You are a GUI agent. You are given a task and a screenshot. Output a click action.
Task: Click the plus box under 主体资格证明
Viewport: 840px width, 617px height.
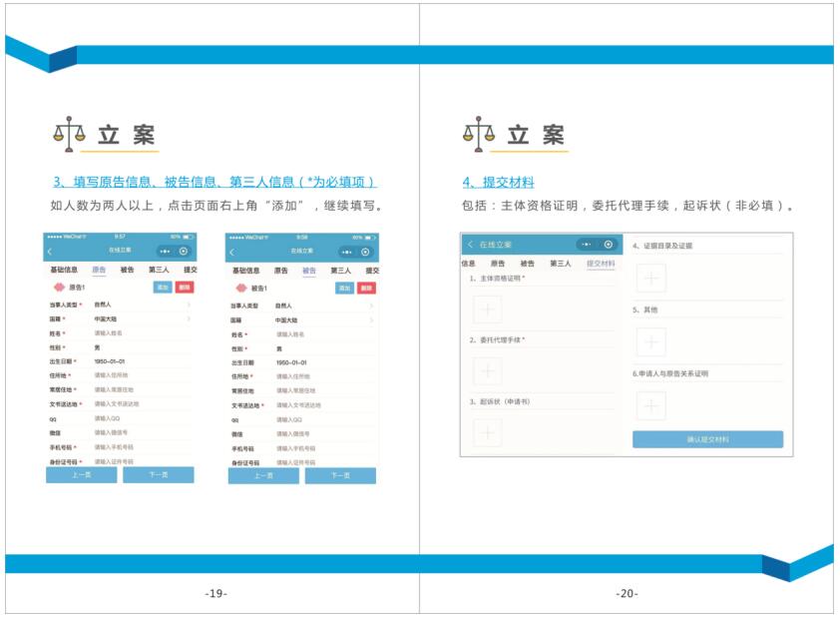point(487,309)
